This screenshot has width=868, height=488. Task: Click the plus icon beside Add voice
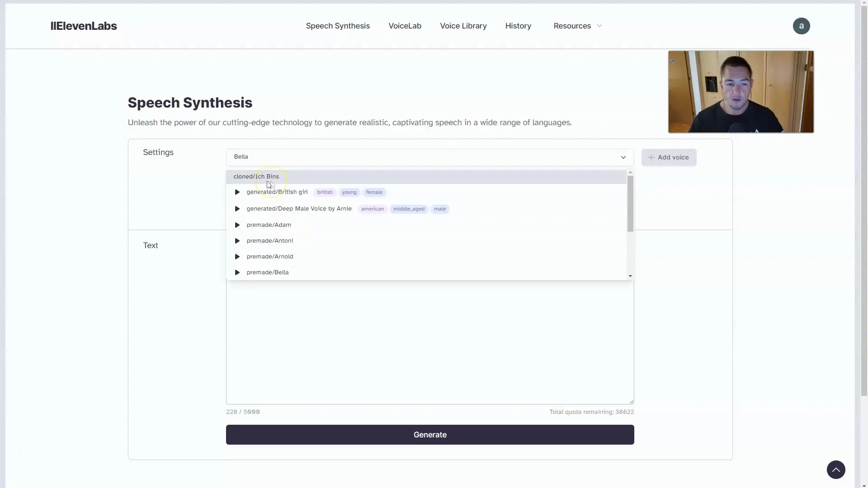point(651,157)
